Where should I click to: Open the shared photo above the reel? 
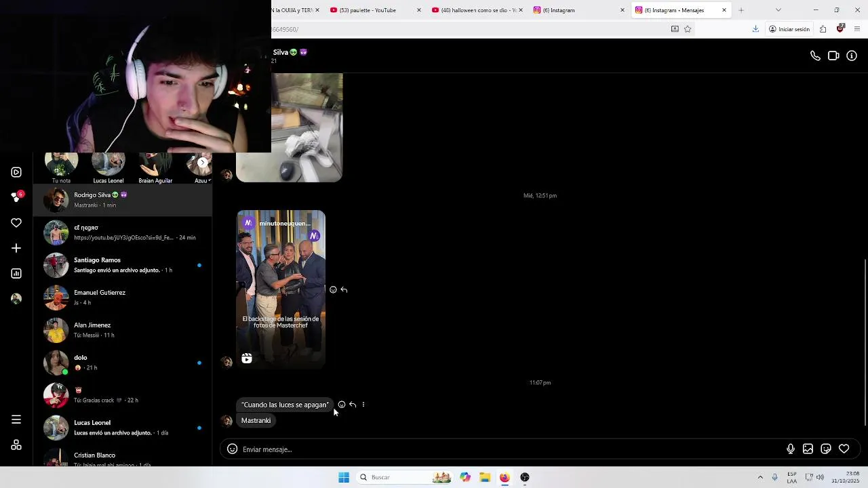[290, 127]
